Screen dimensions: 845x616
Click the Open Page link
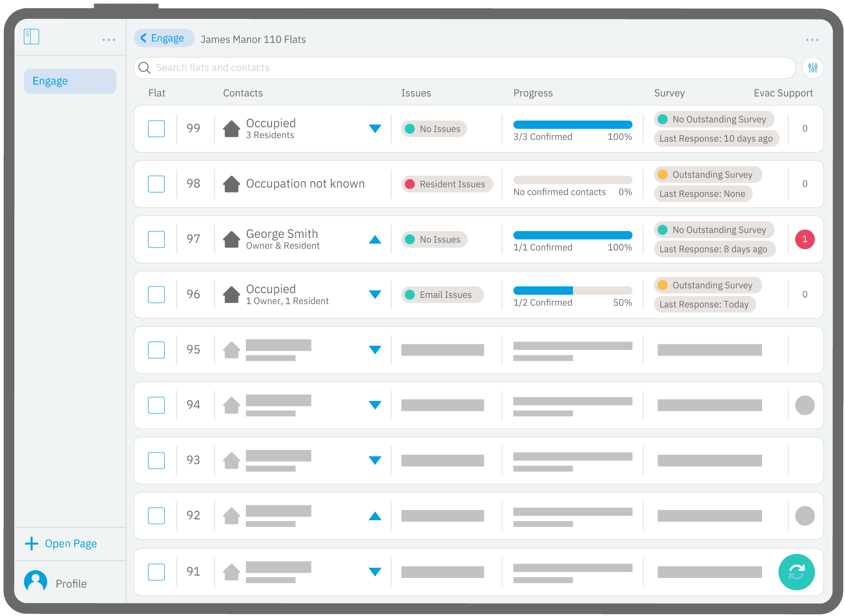(71, 543)
